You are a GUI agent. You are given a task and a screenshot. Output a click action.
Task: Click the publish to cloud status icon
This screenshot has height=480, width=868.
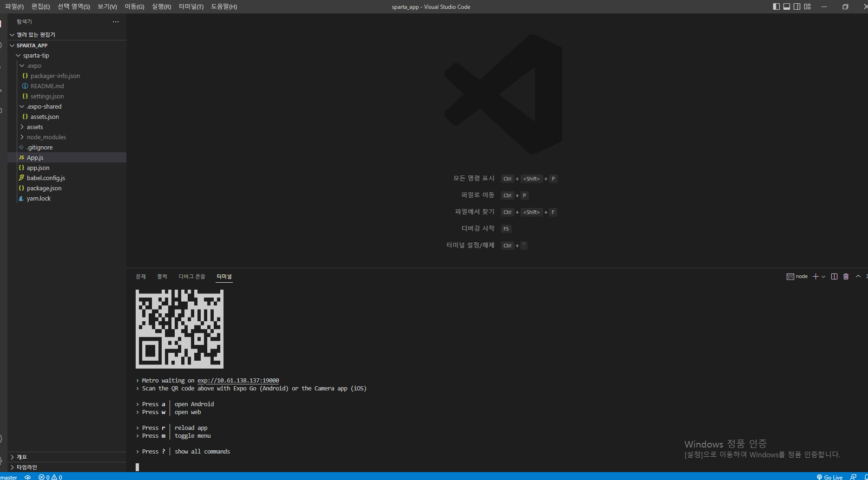(x=28, y=477)
